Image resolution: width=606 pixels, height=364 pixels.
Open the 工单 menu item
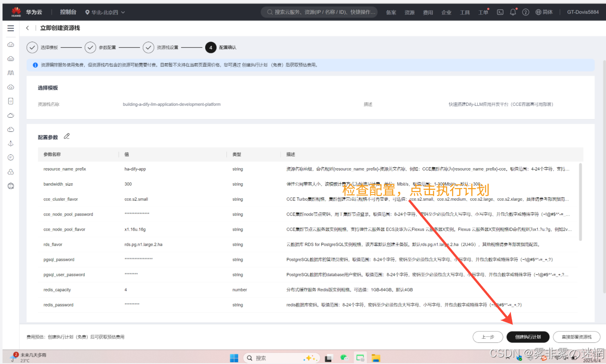(x=484, y=12)
